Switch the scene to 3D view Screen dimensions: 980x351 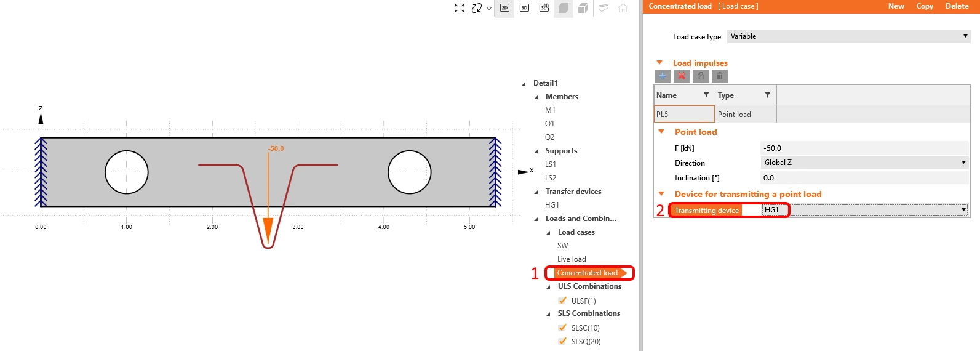click(524, 8)
